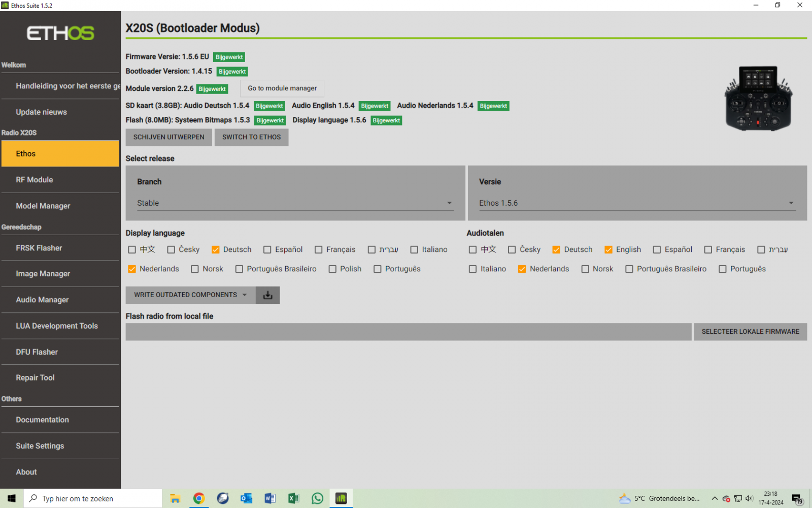812x508 pixels.
Task: Open Repair Tool
Action: [60, 377]
